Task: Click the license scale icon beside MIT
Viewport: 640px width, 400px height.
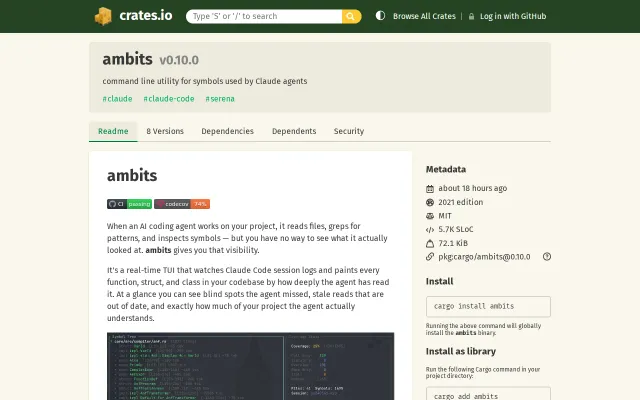Action: [430, 216]
